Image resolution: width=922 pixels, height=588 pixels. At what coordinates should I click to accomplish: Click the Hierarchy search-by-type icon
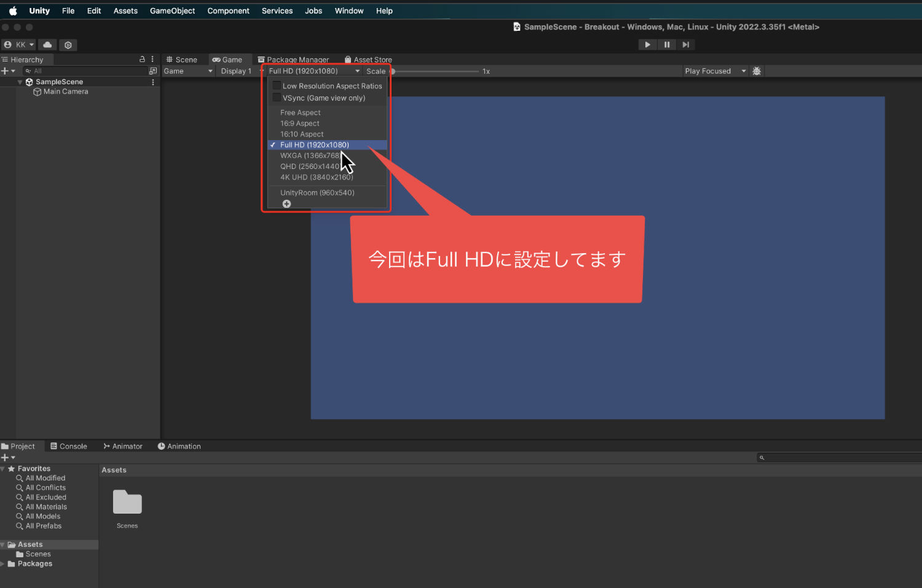pos(153,71)
